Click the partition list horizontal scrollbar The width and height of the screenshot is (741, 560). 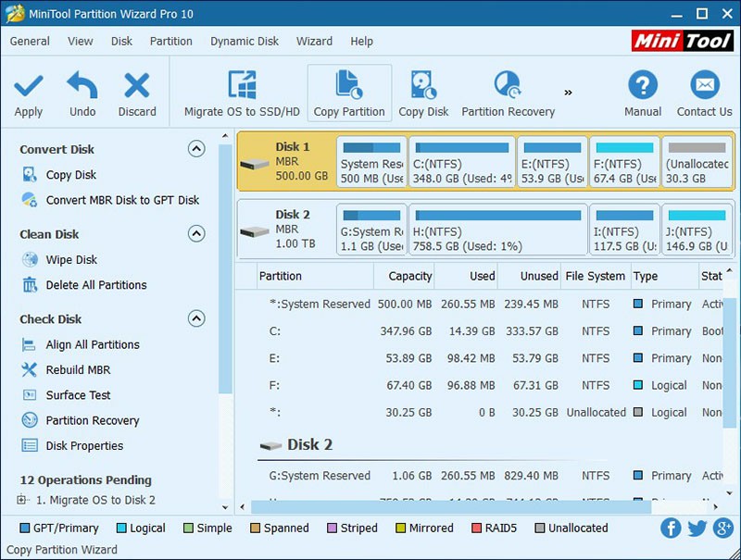[x=451, y=507]
